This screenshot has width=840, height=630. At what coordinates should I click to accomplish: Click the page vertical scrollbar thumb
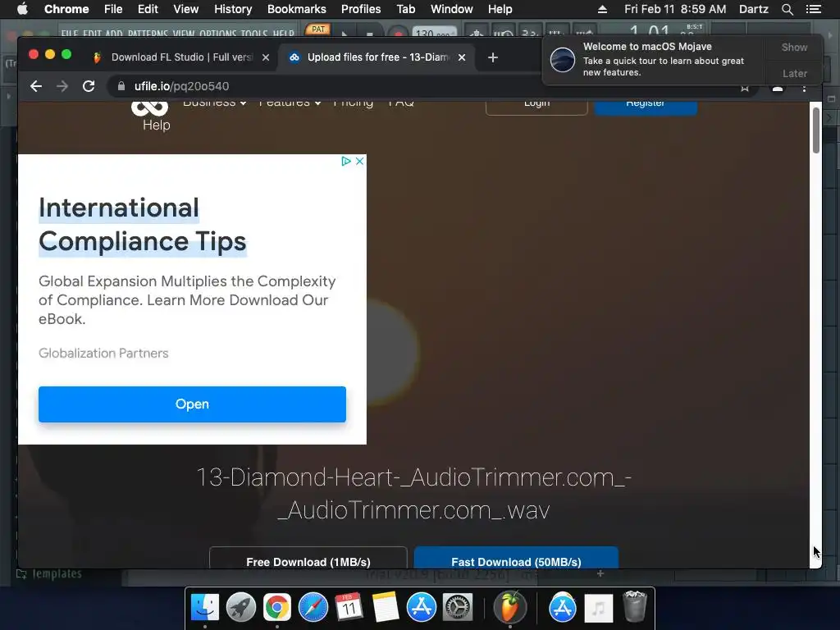[816, 130]
